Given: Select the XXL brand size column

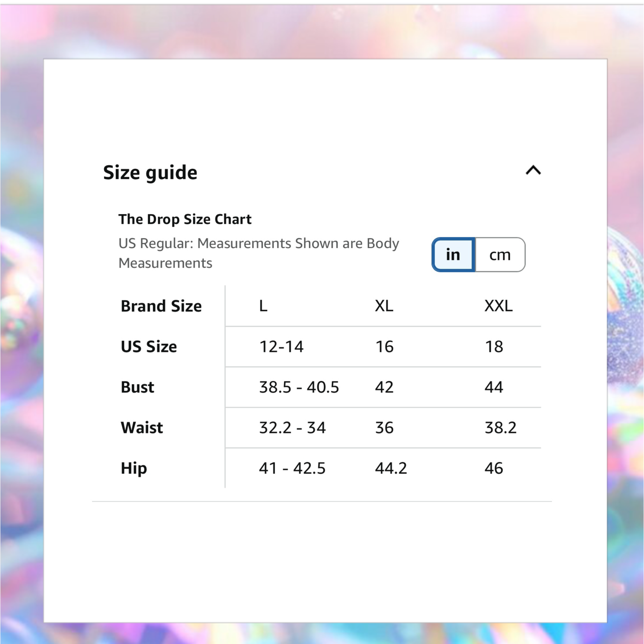Looking at the screenshot, I should pos(498,306).
